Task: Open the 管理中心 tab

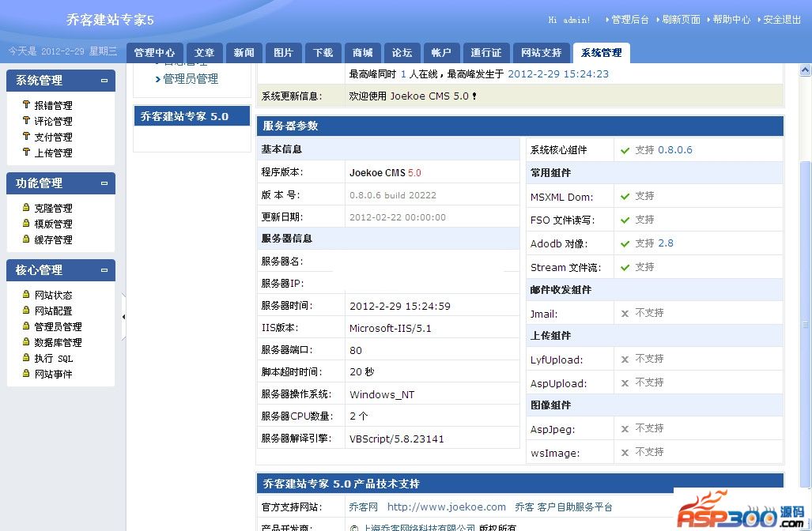Action: point(154,53)
